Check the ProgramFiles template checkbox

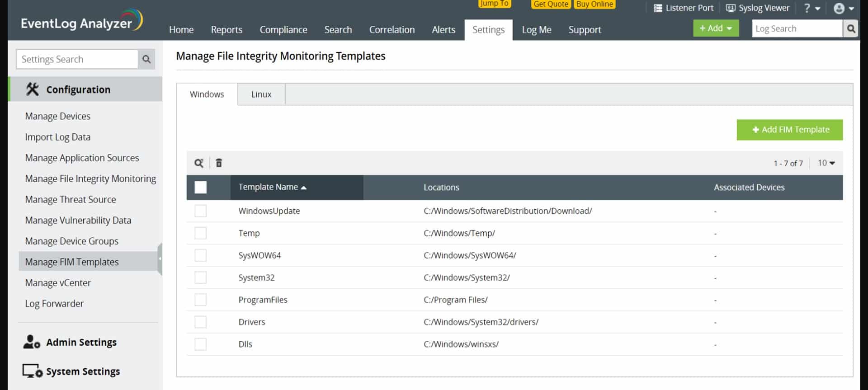point(201,300)
